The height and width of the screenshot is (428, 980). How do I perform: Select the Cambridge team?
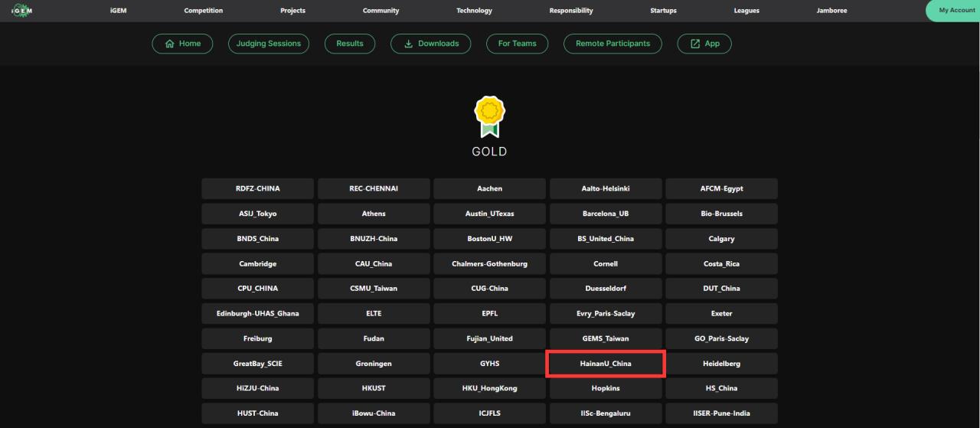pyautogui.click(x=258, y=263)
